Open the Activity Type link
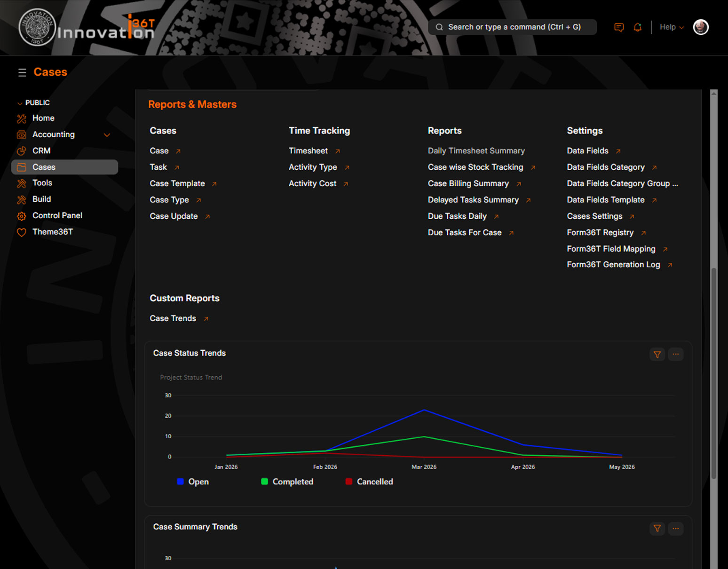728x569 pixels. tap(313, 167)
